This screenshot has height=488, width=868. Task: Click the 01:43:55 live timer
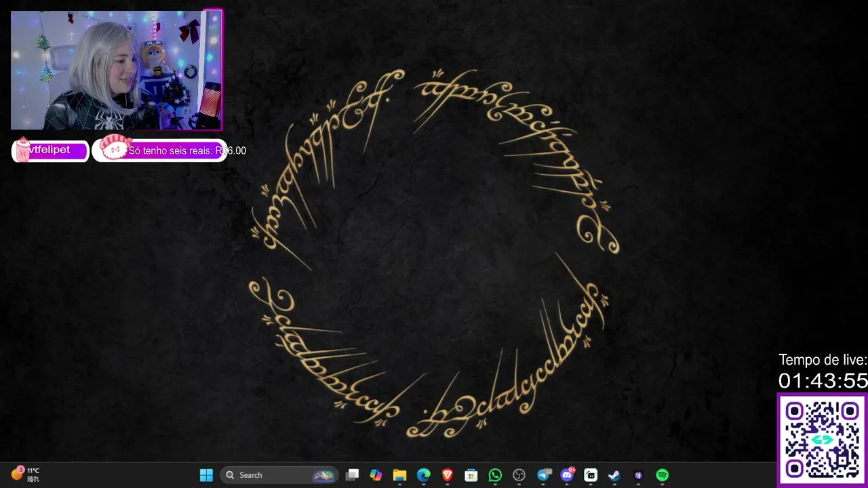point(823,381)
